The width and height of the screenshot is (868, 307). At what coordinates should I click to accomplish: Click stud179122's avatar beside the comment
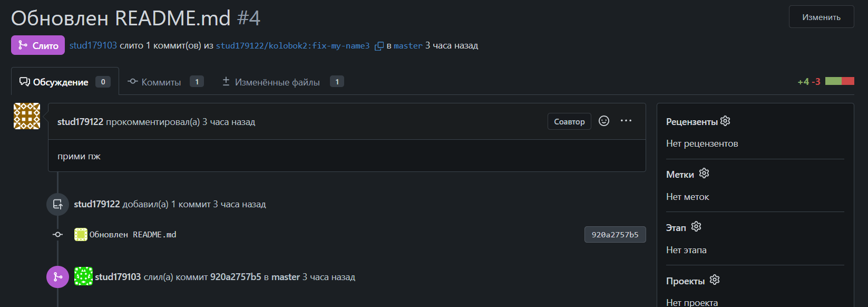point(27,116)
